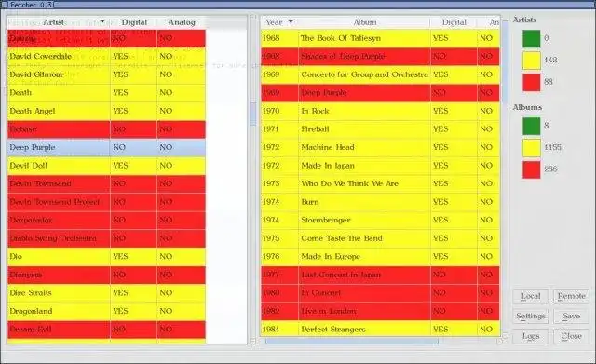Screen dimensions: 596x364
Task: Select David Gilmour artist row
Action: [106, 74]
